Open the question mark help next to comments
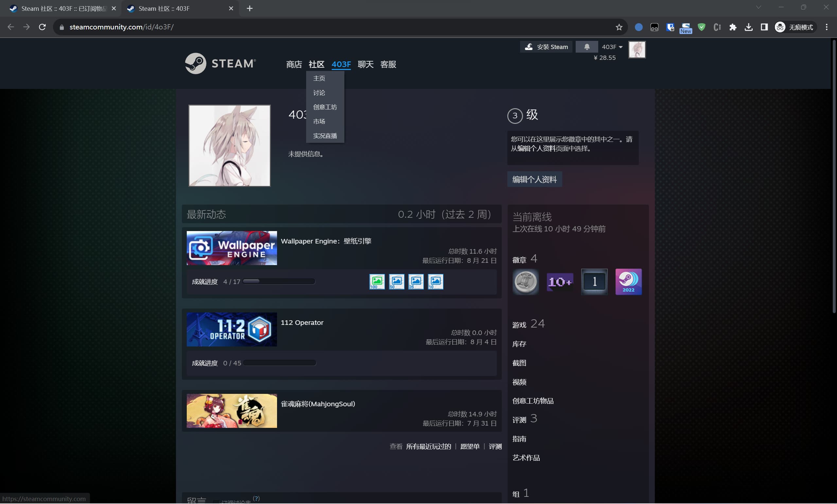837x504 pixels. (x=256, y=498)
